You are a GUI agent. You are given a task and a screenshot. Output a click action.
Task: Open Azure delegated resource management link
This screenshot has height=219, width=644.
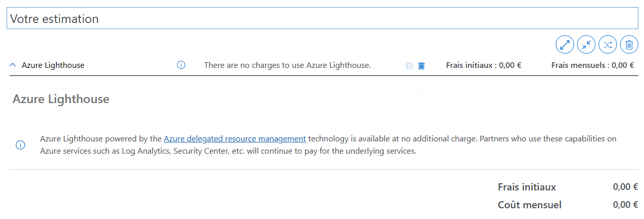pos(235,138)
